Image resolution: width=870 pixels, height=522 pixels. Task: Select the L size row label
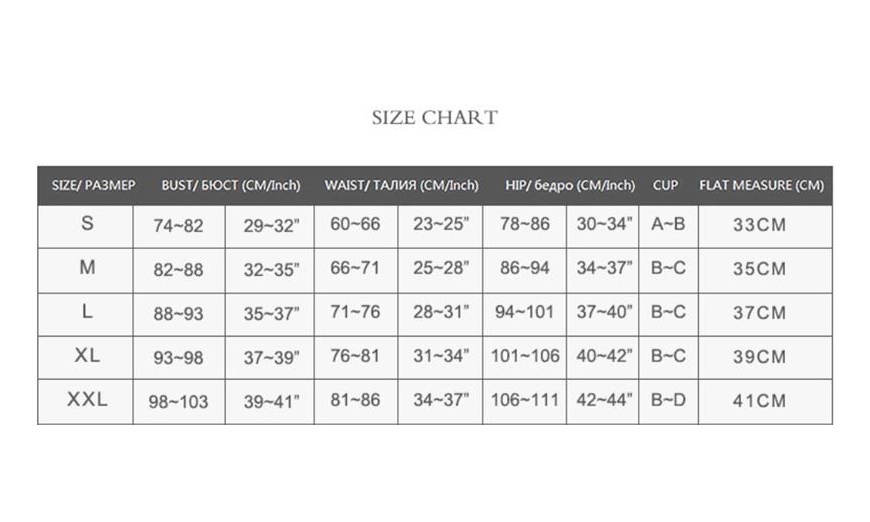coord(87,312)
